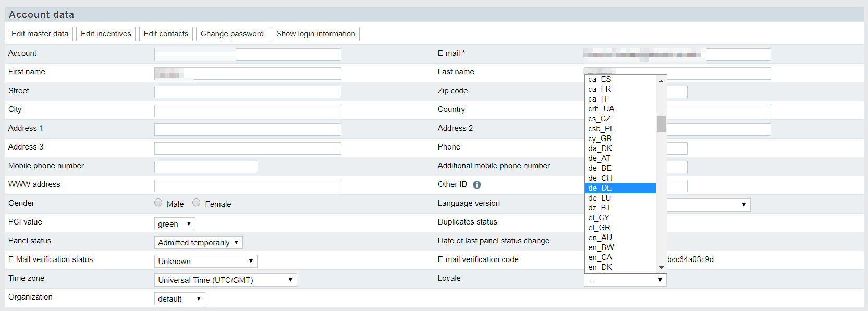Viewport: 868px width, 311px height.
Task: Select the Male gender radio button
Action: [158, 203]
